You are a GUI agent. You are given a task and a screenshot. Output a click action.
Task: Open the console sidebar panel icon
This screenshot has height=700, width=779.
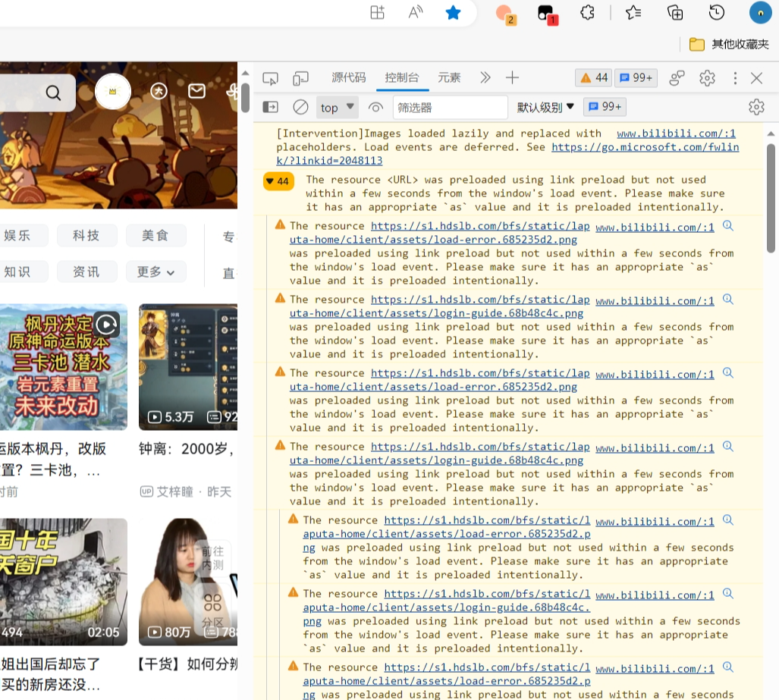(x=270, y=107)
